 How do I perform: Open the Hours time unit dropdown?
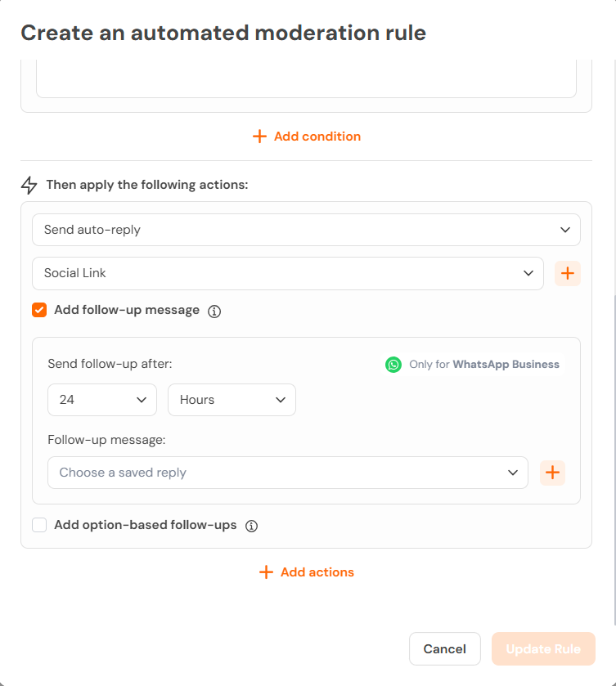point(232,400)
